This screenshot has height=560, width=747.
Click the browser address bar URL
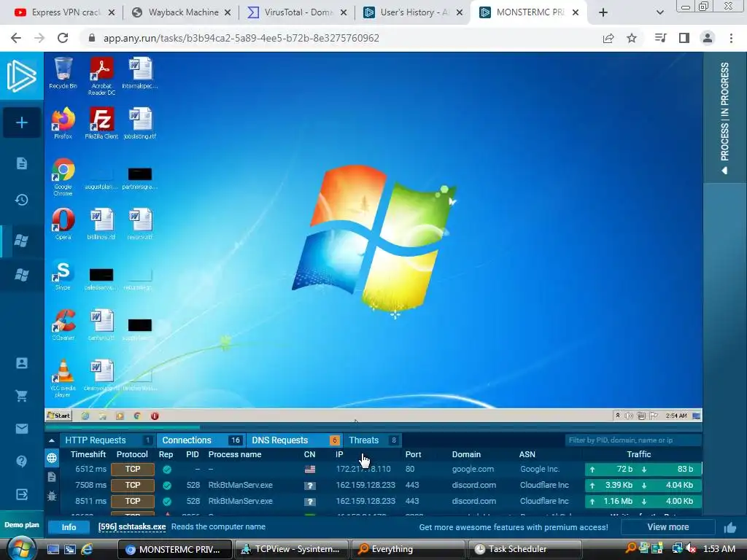[x=241, y=38]
